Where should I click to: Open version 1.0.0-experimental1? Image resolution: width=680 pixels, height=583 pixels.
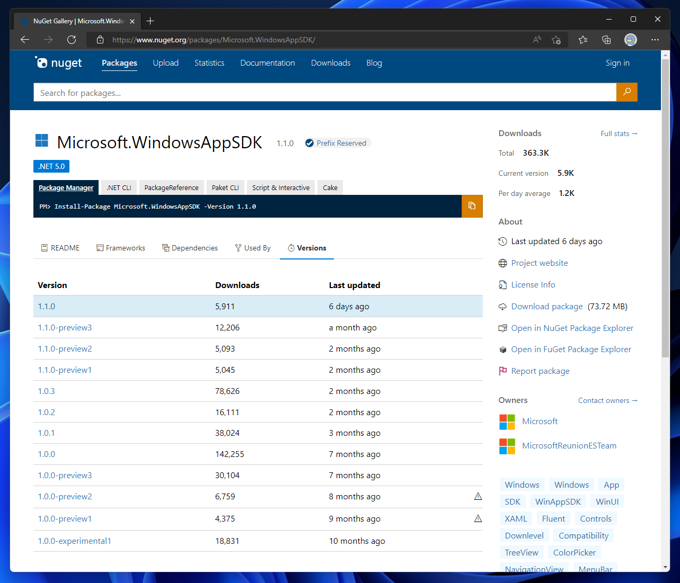[x=74, y=541]
